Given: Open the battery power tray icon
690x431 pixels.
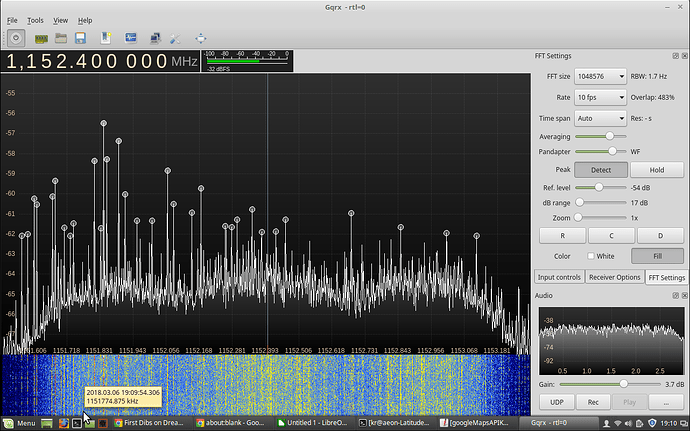Looking at the screenshot, I should point(639,424).
